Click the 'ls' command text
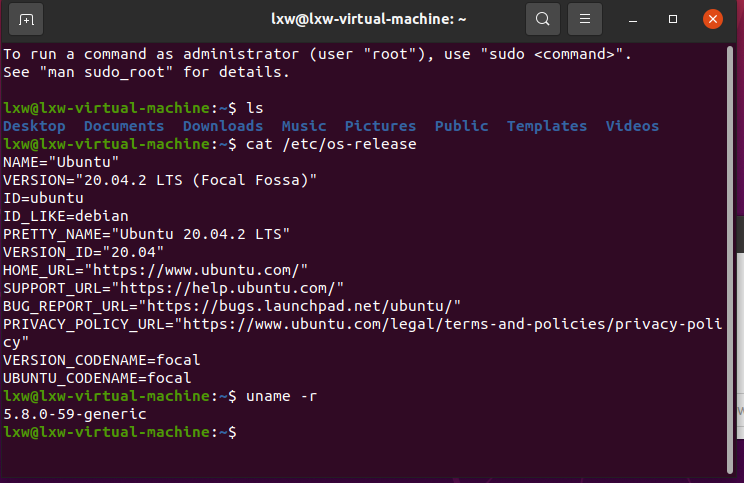 [x=255, y=108]
